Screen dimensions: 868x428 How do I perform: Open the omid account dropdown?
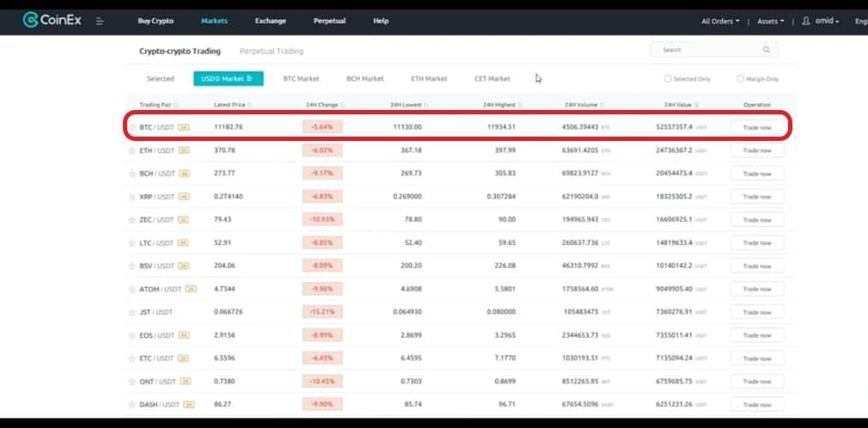pos(827,21)
